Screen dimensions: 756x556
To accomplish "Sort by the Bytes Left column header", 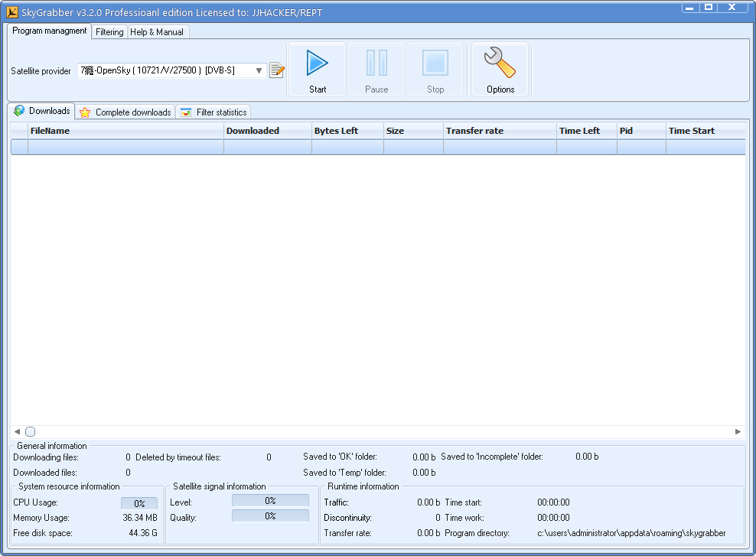I will [347, 131].
